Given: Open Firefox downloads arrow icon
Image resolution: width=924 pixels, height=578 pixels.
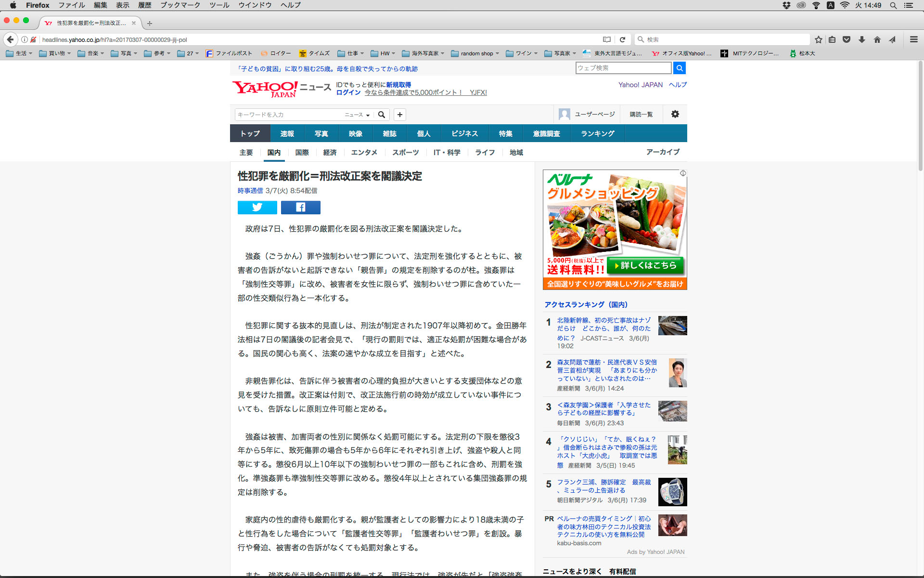Looking at the screenshot, I should point(861,39).
